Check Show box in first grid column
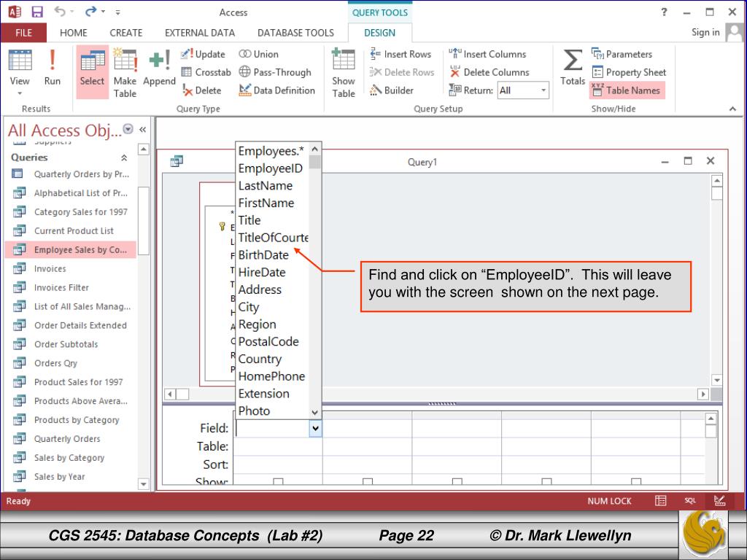 coord(278,482)
